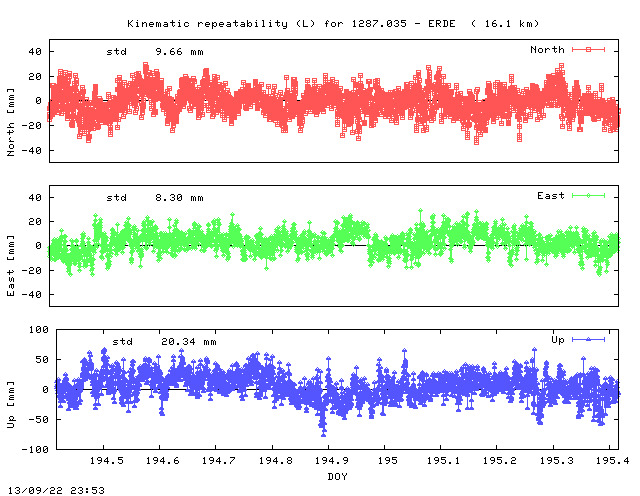Click the Up plot y-axis tick 100

point(38,330)
